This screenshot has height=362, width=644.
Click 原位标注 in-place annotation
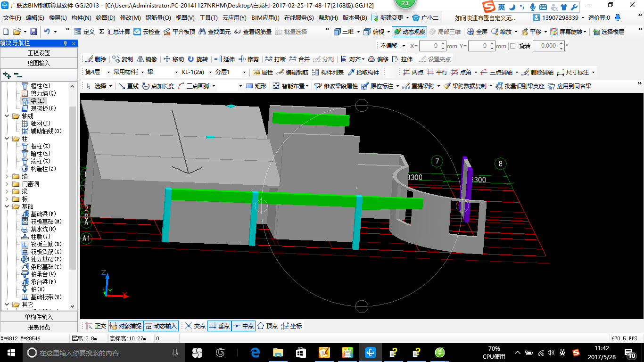[x=377, y=86]
